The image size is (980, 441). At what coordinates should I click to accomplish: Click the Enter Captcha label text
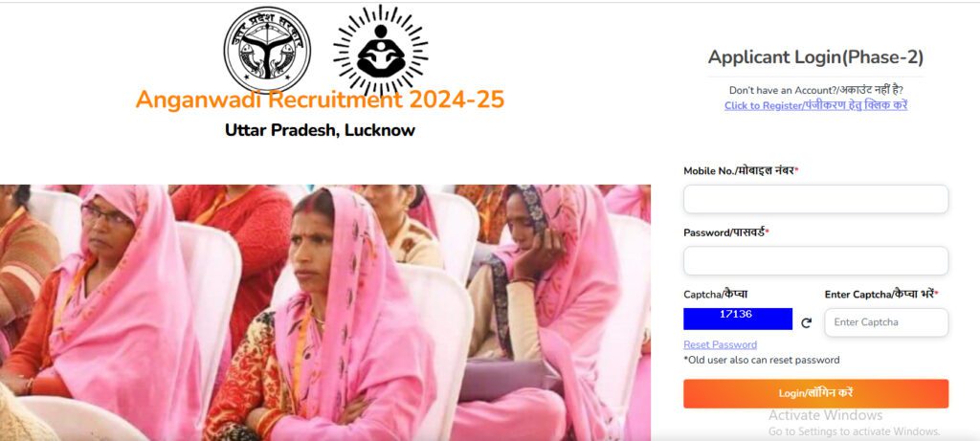pyautogui.click(x=881, y=294)
